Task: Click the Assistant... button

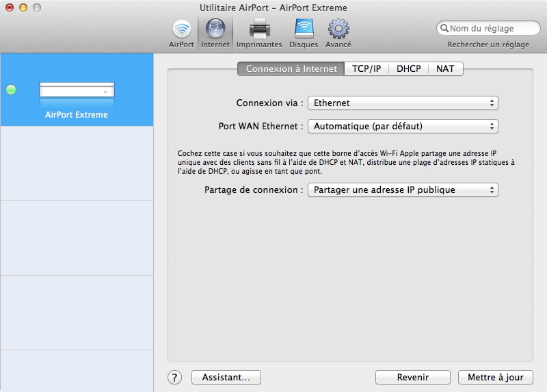Action: click(226, 378)
